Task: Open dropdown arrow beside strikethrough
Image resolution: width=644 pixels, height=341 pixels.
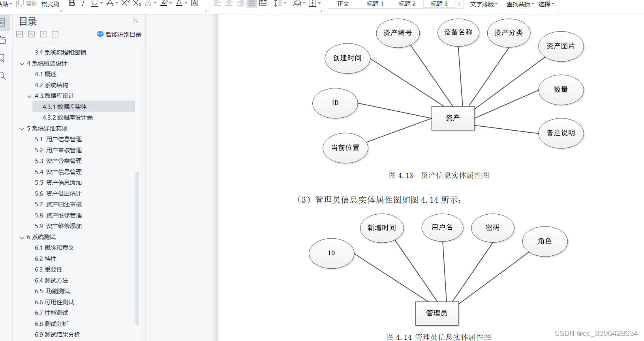Action: tap(117, 4)
